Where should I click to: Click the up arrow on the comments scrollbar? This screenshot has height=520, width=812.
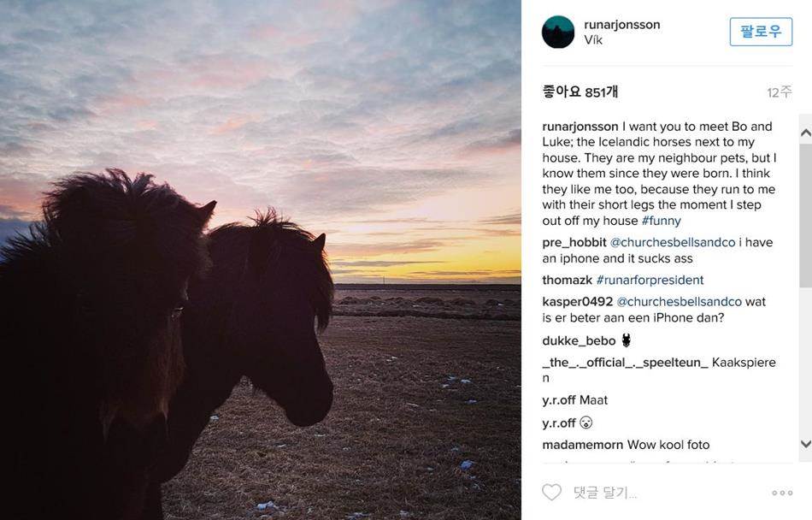pyautogui.click(x=804, y=130)
